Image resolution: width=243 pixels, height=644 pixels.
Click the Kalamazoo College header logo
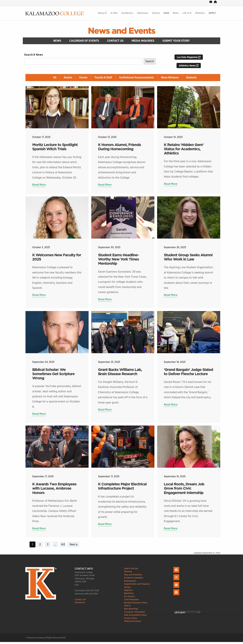click(x=55, y=13)
